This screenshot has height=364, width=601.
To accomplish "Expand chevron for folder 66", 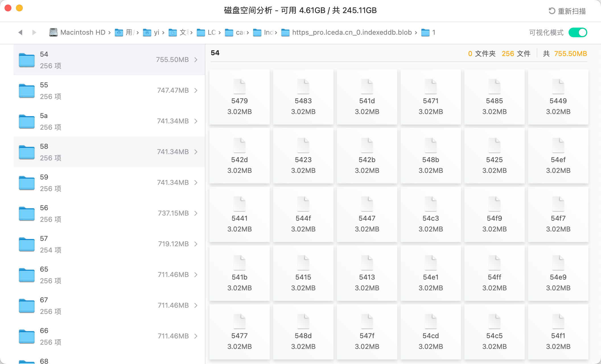I will (x=196, y=336).
